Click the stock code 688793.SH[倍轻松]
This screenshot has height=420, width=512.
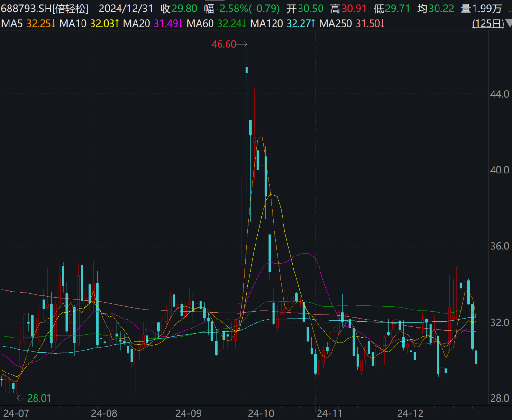(45, 9)
